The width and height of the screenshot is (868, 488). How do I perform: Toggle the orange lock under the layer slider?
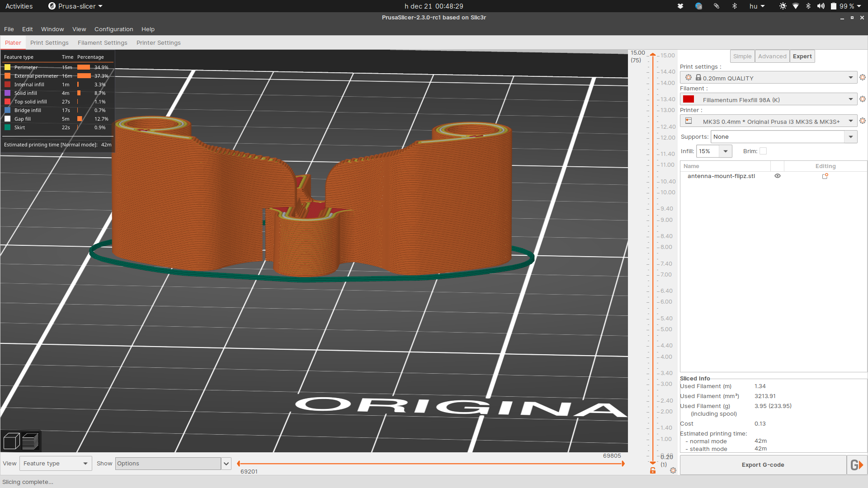[653, 471]
